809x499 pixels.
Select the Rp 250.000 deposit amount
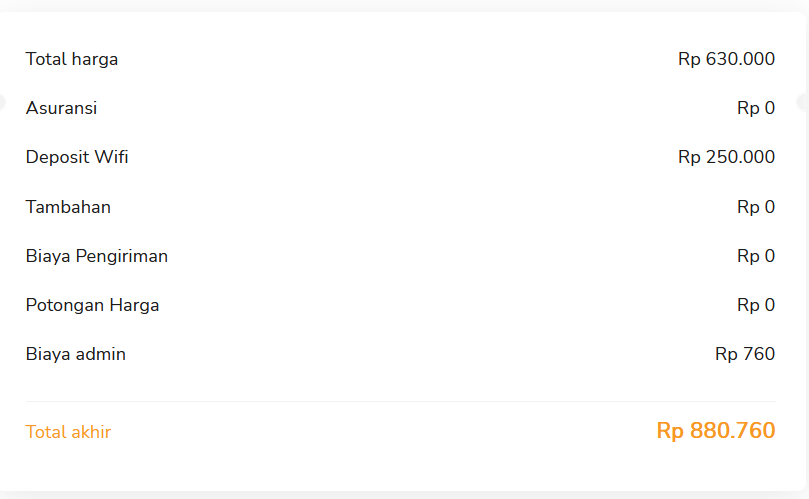(x=726, y=157)
